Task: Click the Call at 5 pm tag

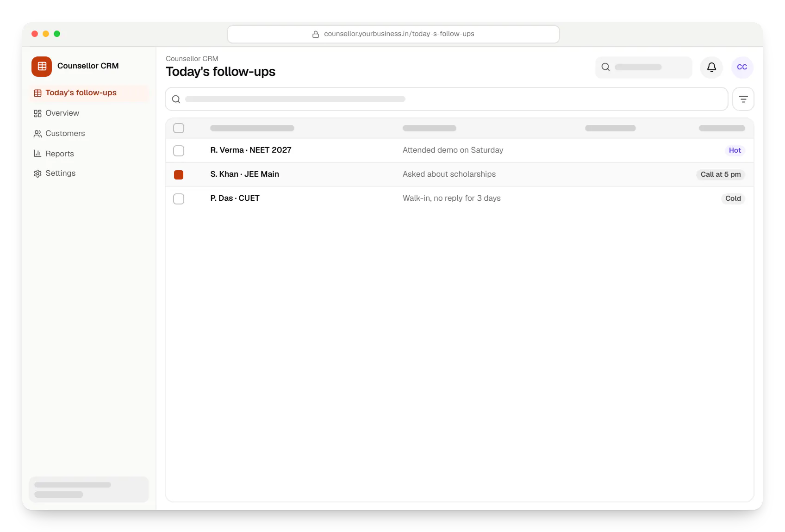Action: click(x=721, y=174)
